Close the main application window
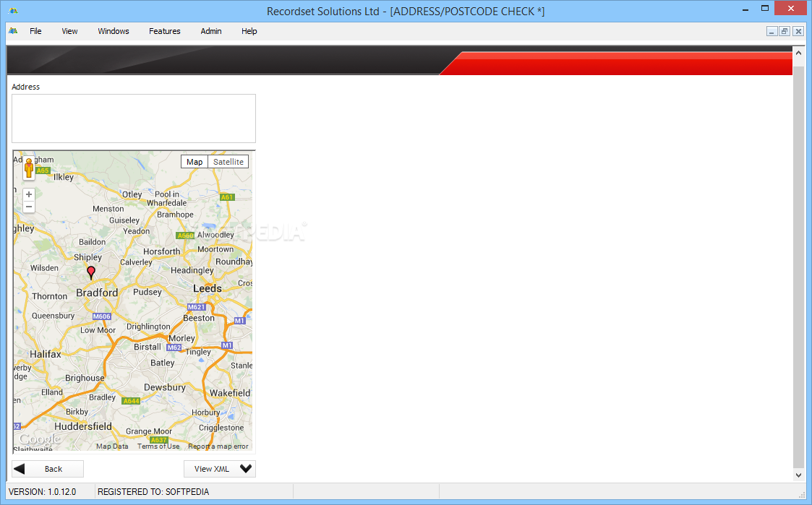Screen dimensions: 812x505 tap(791, 8)
